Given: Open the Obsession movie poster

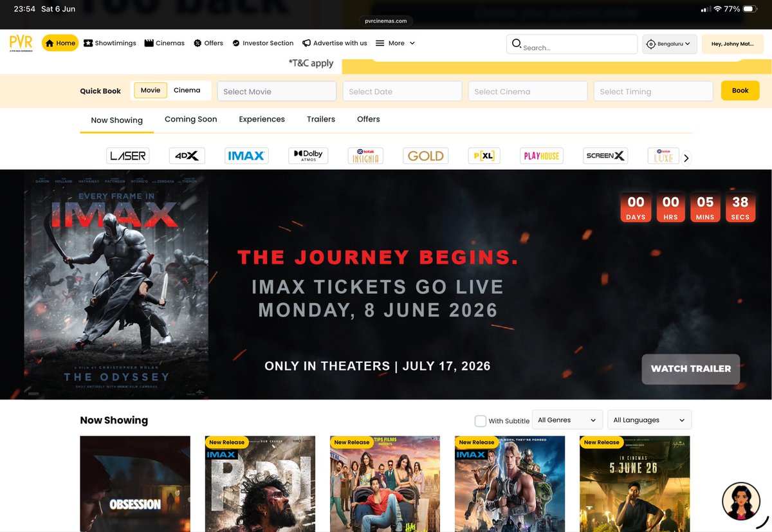Looking at the screenshot, I should coord(135,484).
